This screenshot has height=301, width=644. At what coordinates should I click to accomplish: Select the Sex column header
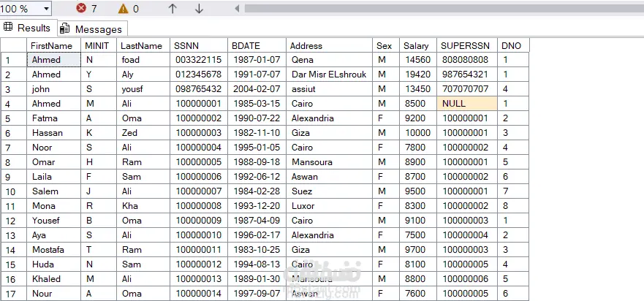pyautogui.click(x=386, y=45)
